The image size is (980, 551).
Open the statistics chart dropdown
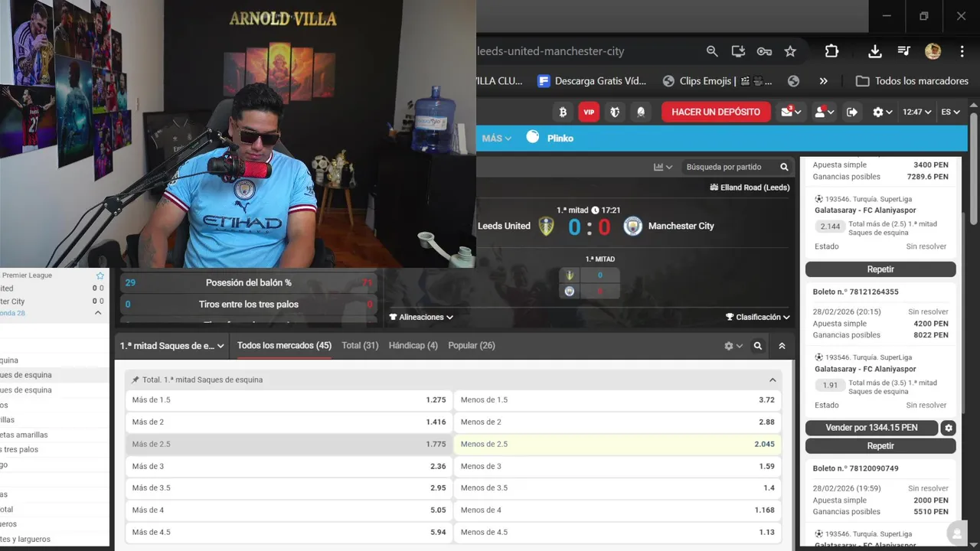(663, 167)
